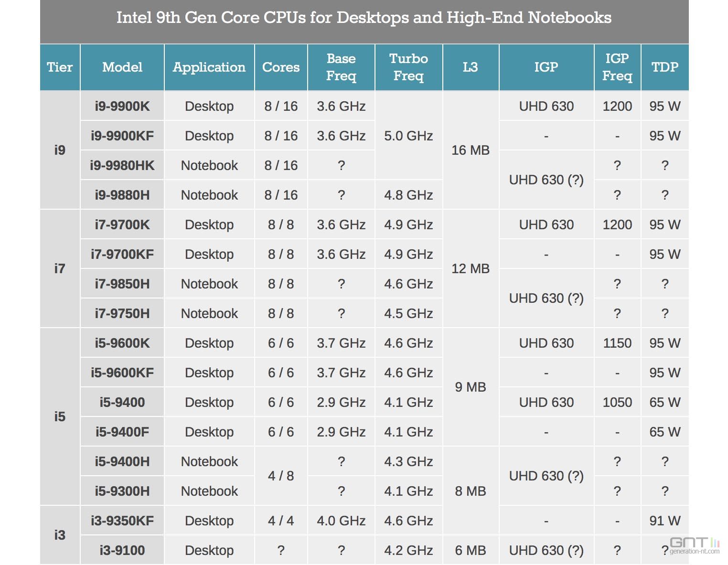This screenshot has width=728, height=565.
Task: Select the '91 W' TDP value
Action: click(x=665, y=521)
